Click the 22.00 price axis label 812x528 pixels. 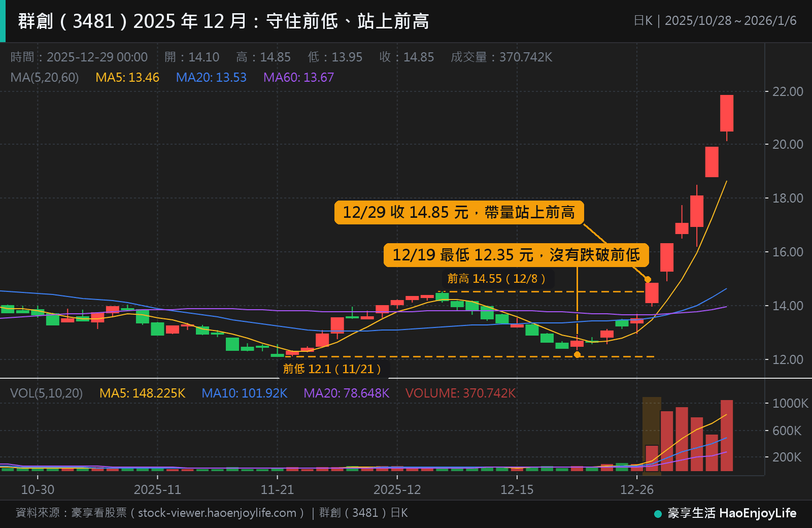point(788,91)
